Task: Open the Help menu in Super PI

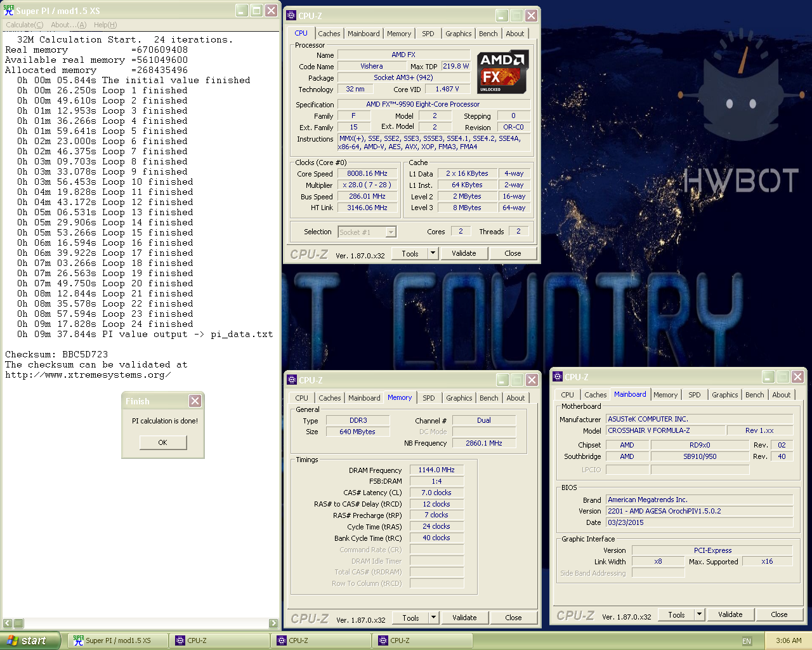Action: [x=105, y=25]
